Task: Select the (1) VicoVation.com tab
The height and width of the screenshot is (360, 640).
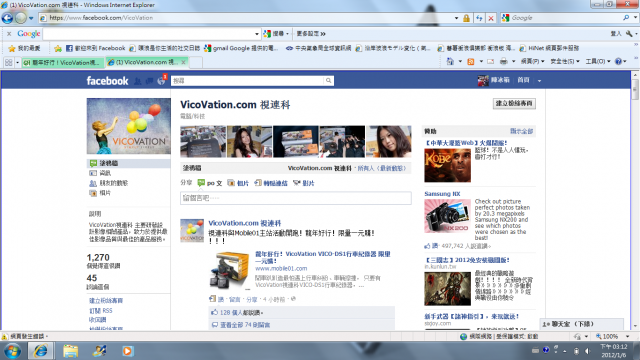Action: 142,62
